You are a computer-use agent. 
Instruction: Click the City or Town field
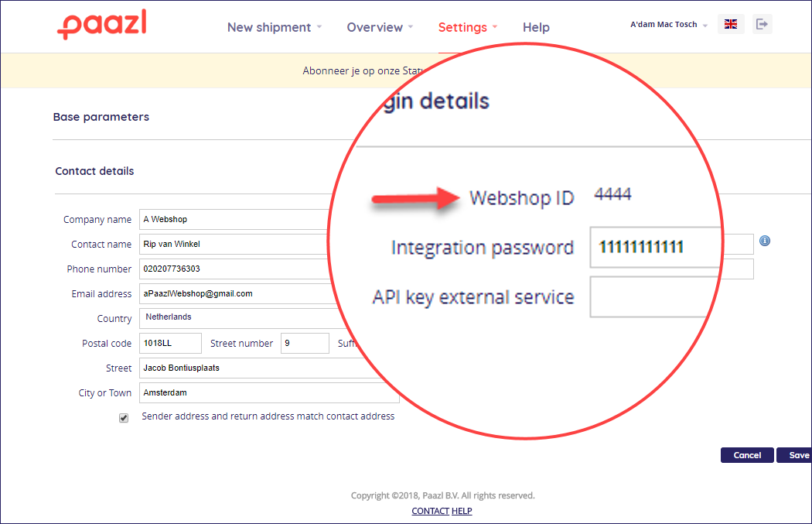[x=269, y=393]
